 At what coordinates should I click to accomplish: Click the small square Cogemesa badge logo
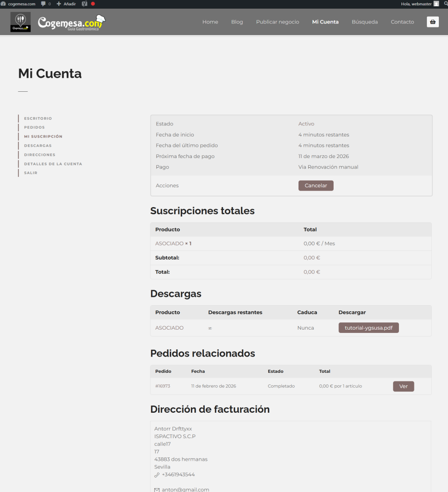20,22
